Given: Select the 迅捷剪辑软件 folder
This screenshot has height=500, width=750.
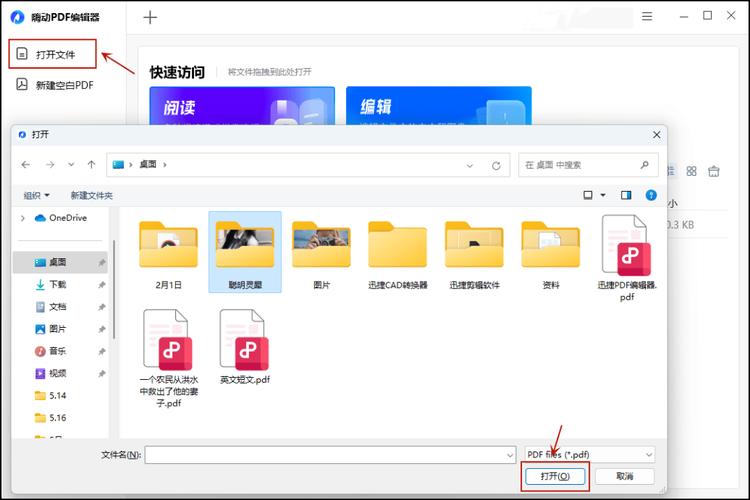Looking at the screenshot, I should [x=474, y=255].
